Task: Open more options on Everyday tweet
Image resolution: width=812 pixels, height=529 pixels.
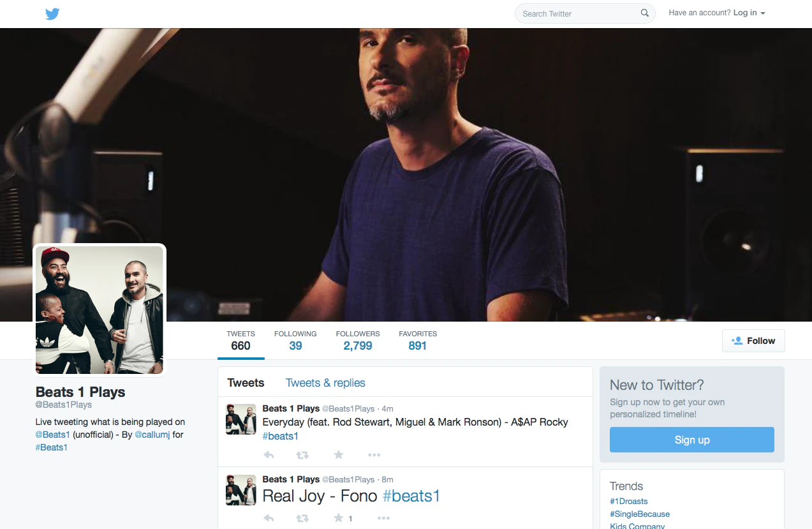Action: point(374,455)
